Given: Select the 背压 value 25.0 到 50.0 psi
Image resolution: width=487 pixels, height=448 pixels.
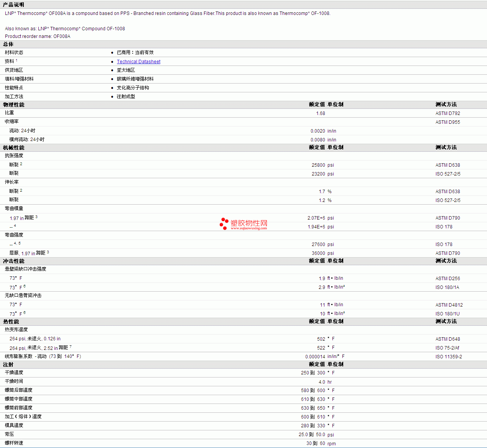Looking at the screenshot, I should pos(316,435).
